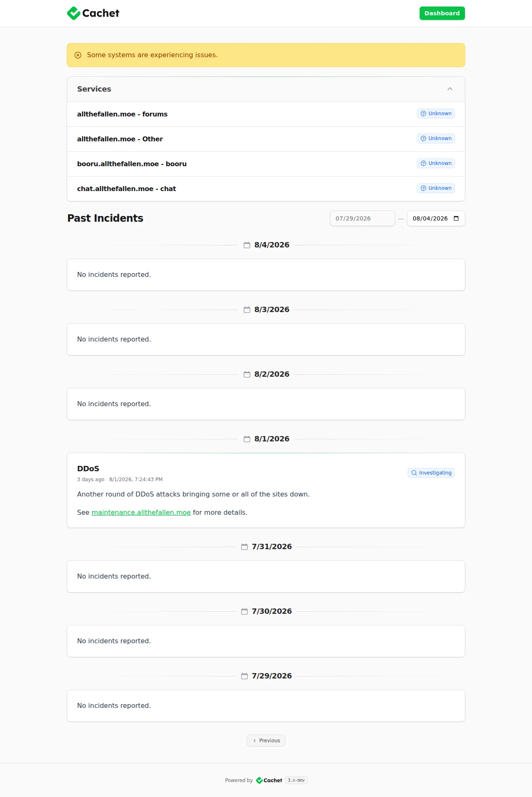Click the 8/4/2026 date heading
The width and height of the screenshot is (532, 797).
[272, 245]
